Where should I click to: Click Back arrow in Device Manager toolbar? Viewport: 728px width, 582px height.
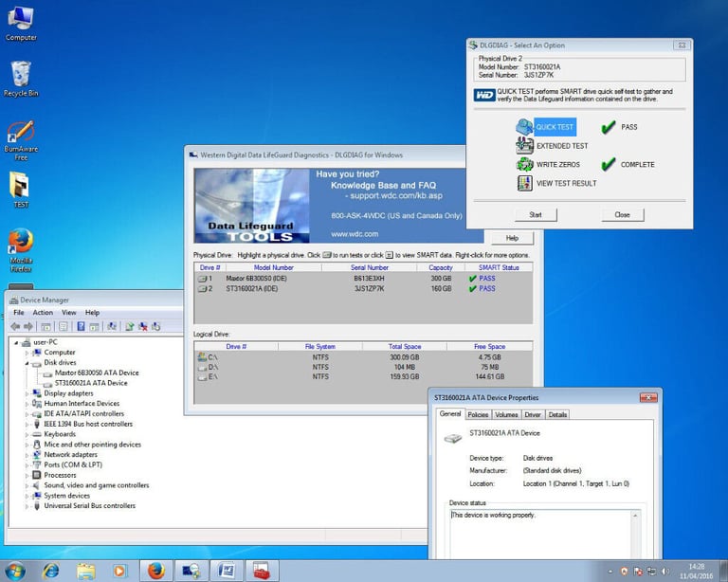coord(15,326)
